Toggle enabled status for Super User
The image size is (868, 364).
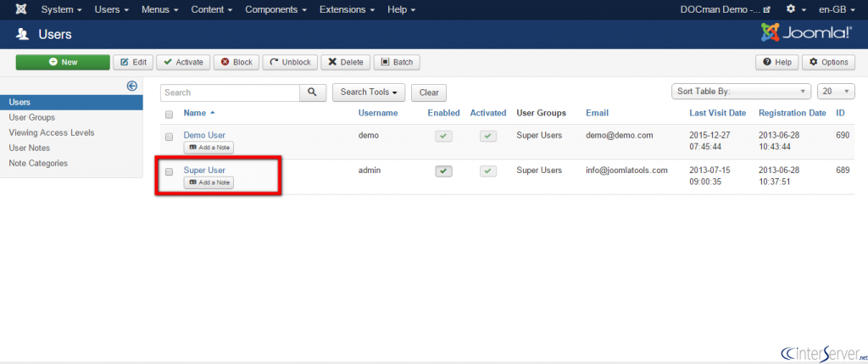coord(443,171)
